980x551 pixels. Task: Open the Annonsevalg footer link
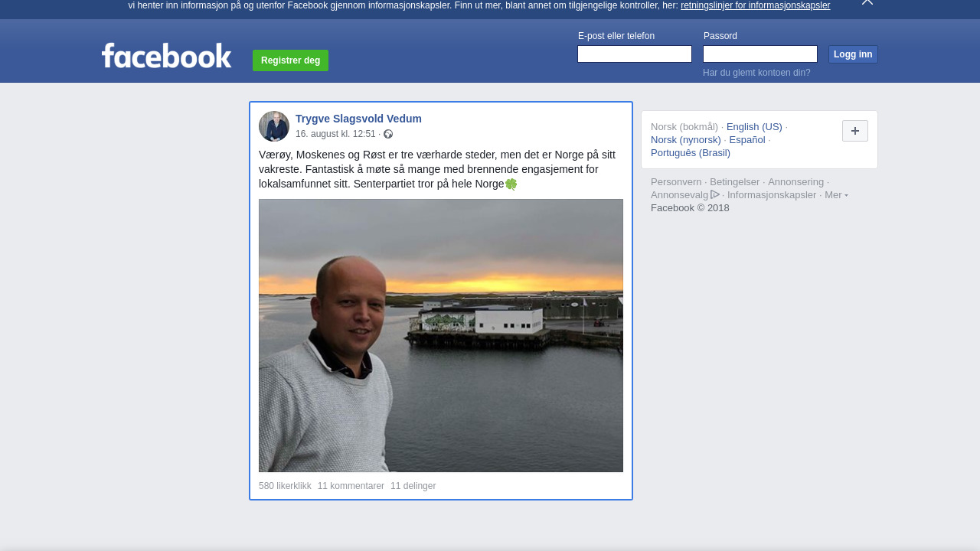tap(680, 195)
